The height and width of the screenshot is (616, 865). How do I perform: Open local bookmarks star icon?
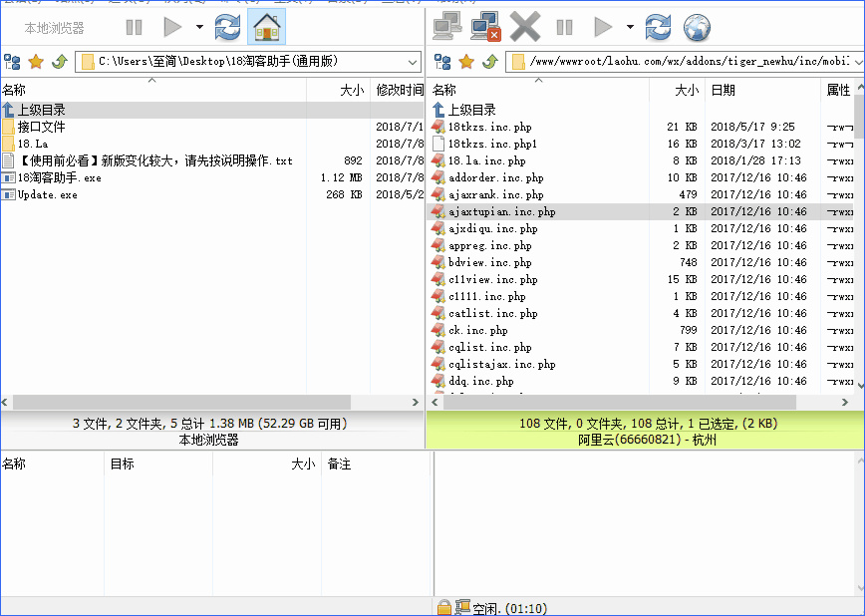pyautogui.click(x=36, y=62)
